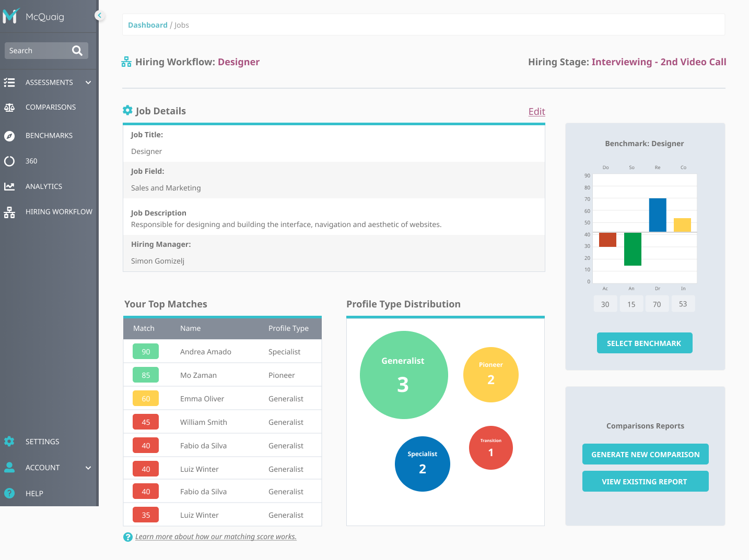Viewport: 749px width, 560px height.
Task: Collapse the sidebar with arrow icon
Action: (x=99, y=16)
